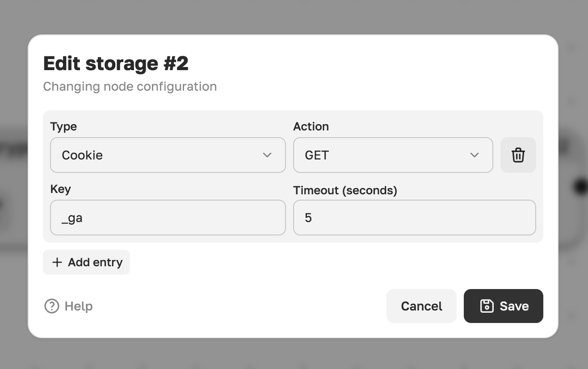Add entry to the storage list

(86, 262)
